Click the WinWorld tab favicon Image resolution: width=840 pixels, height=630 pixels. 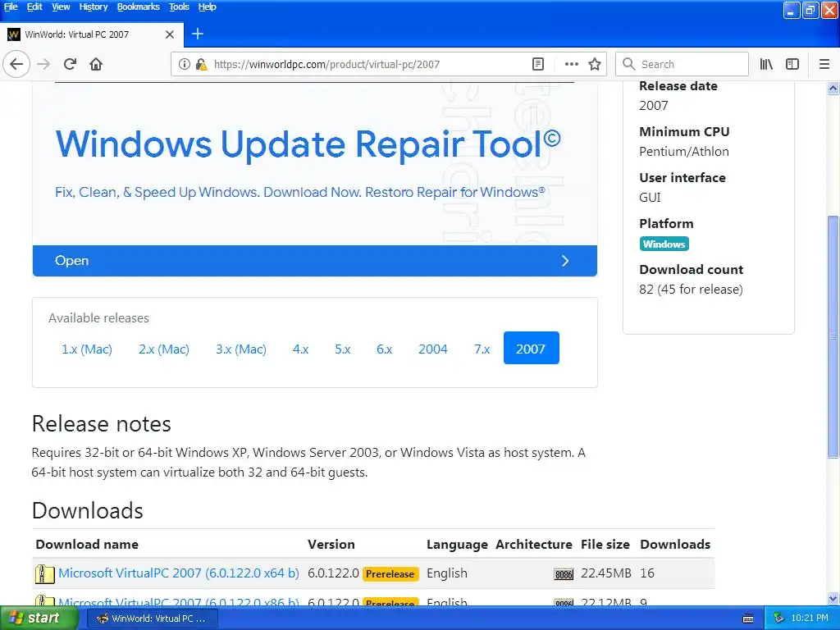14,34
